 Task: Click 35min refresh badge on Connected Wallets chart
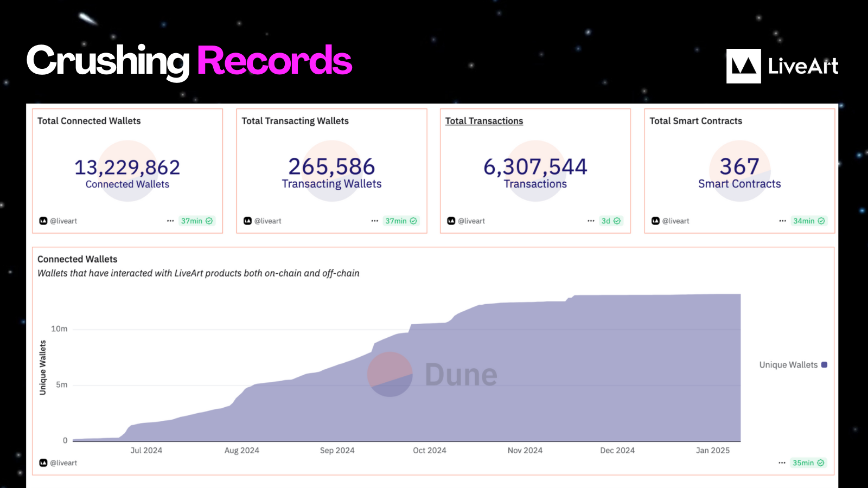(x=808, y=463)
